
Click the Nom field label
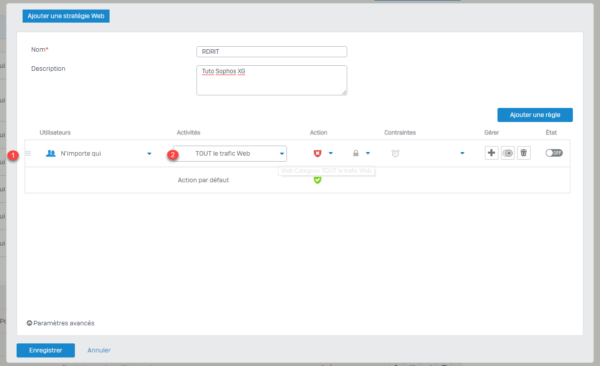(x=39, y=49)
